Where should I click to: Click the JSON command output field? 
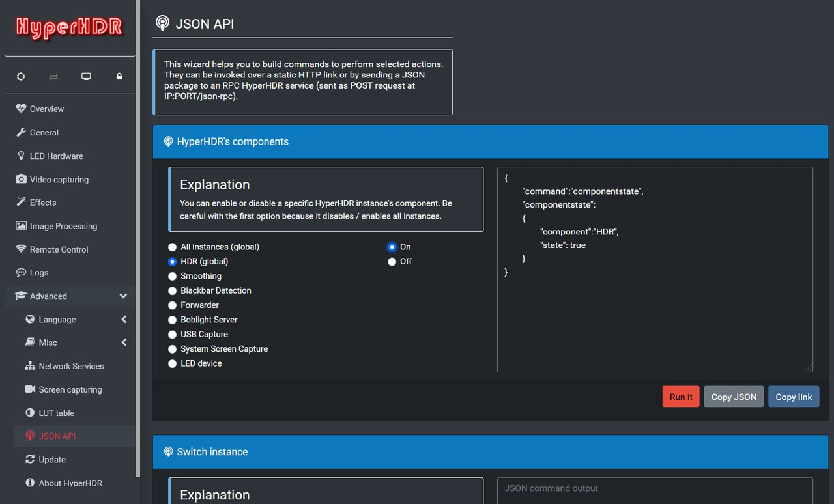pos(655,490)
